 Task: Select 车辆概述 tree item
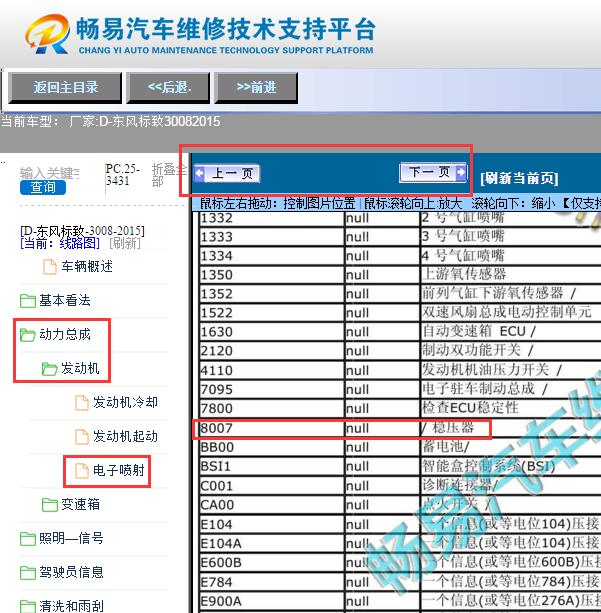click(x=87, y=267)
